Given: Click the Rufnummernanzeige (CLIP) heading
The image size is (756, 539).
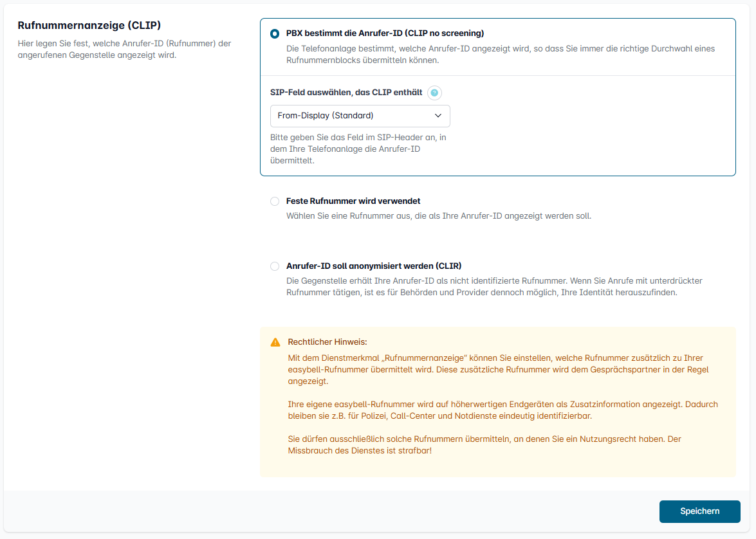Looking at the screenshot, I should (x=89, y=25).
